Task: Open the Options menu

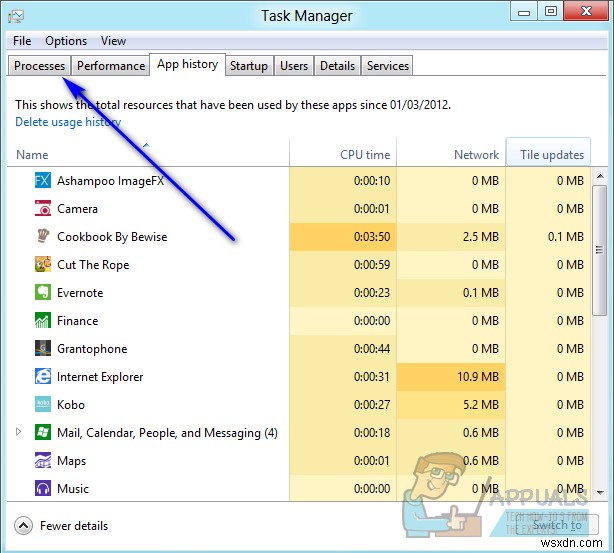Action: point(66,41)
